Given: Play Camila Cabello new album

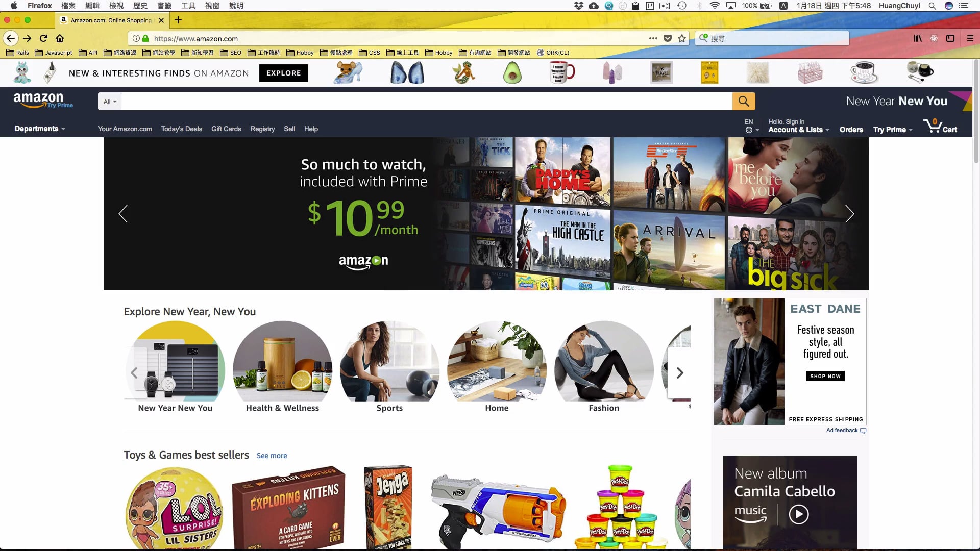Looking at the screenshot, I should click(799, 514).
